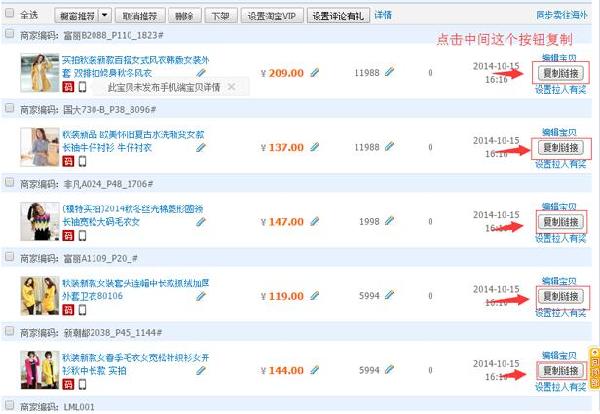Click the edit pencil next to the ¥137.00 price
The image size is (600, 414).
coord(315,147)
